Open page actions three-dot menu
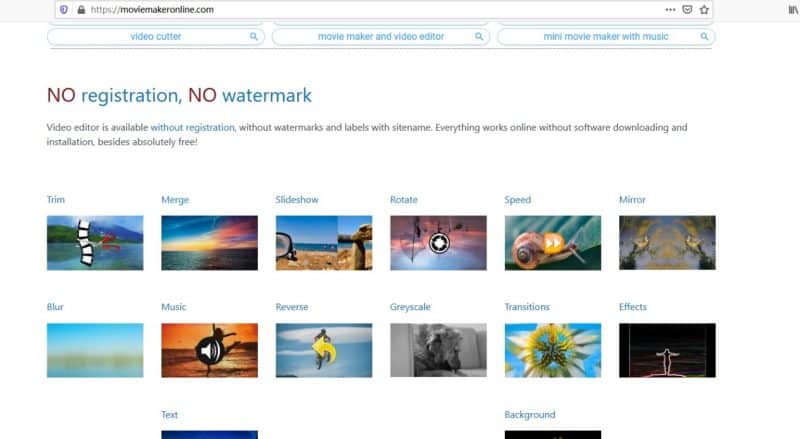Image resolution: width=800 pixels, height=439 pixels. pyautogui.click(x=670, y=10)
